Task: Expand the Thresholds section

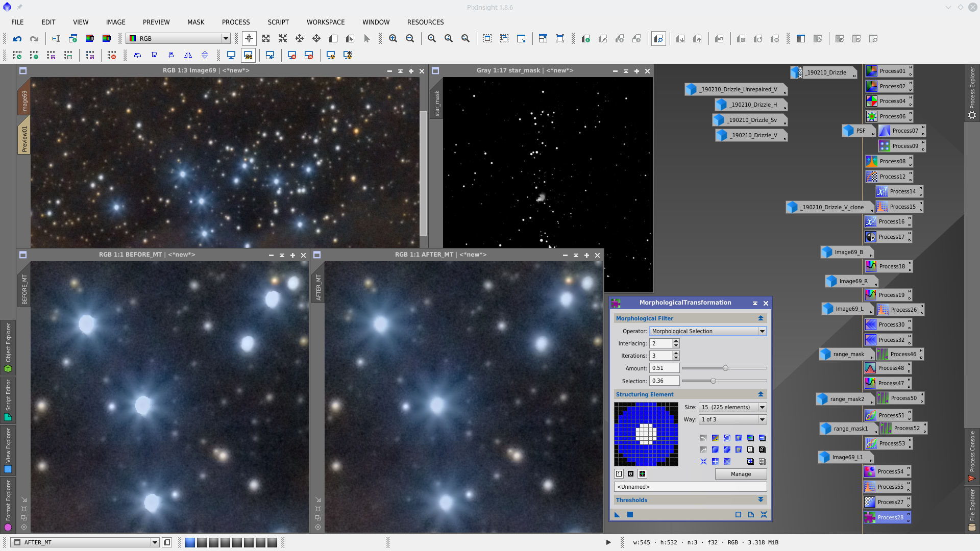Action: coord(690,500)
